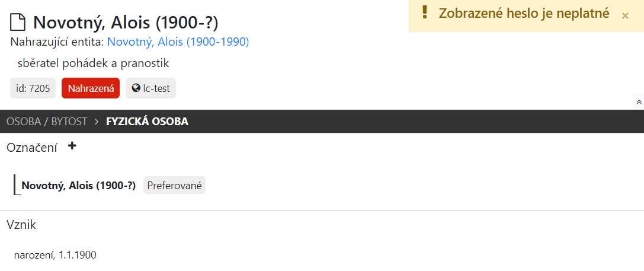Click the 'Nahrazující entita:' label

[x=57, y=42]
